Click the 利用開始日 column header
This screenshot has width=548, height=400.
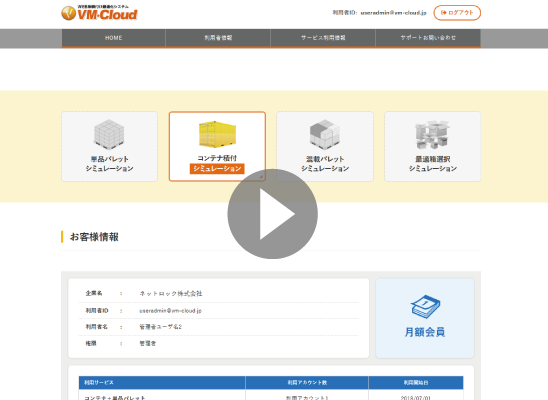point(416,383)
